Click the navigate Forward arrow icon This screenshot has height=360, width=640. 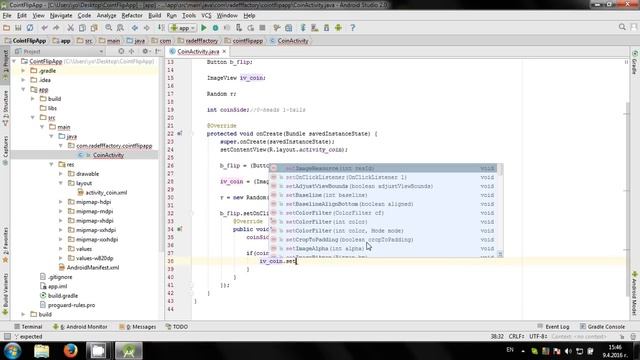tap(146, 28)
